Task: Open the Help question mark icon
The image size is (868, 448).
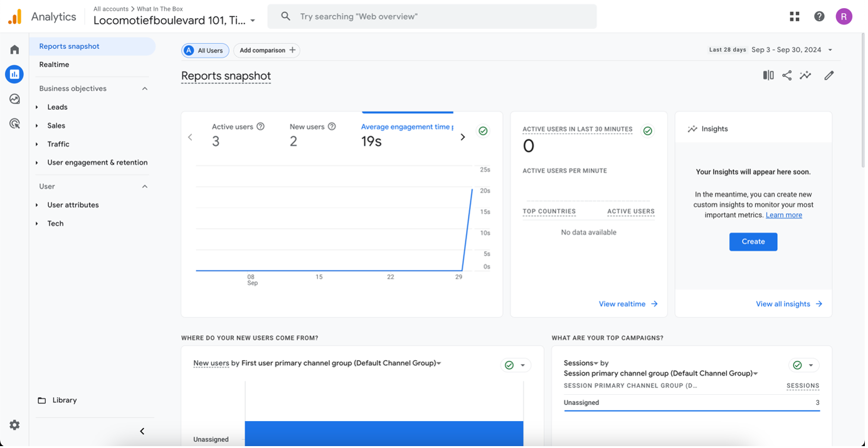Action: (x=819, y=16)
